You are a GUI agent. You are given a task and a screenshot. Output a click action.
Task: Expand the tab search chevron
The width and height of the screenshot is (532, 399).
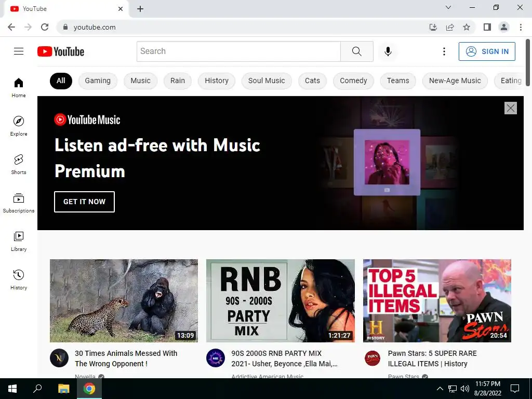[x=448, y=7]
